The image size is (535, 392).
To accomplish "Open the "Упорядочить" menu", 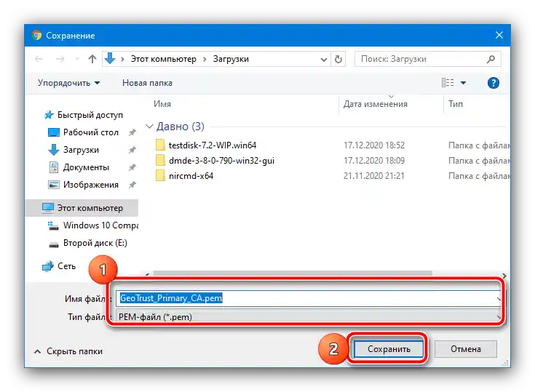I will tap(68, 83).
